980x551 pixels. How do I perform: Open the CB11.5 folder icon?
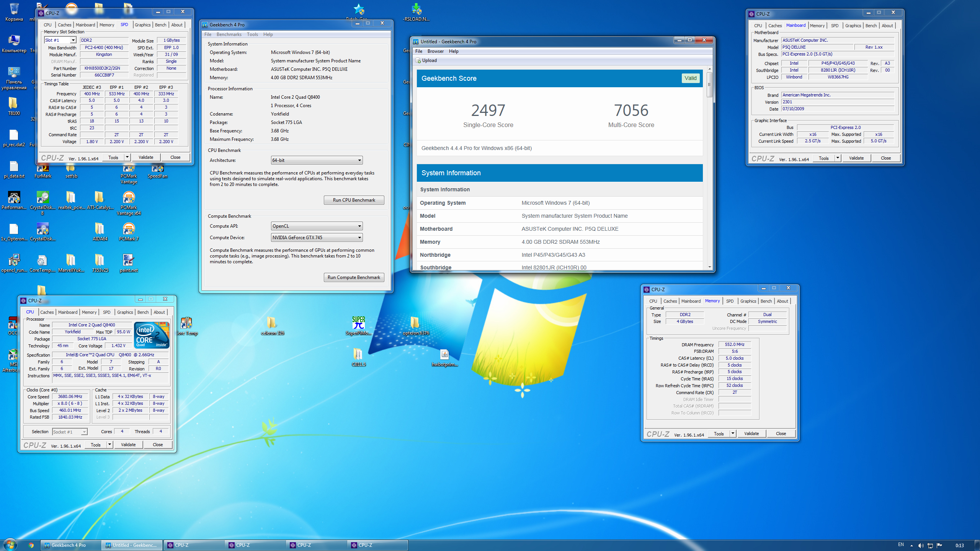coord(358,357)
